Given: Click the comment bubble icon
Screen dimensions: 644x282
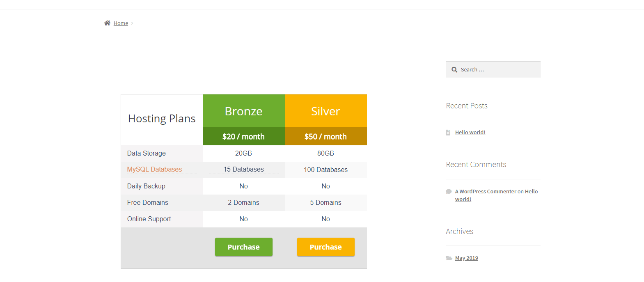Looking at the screenshot, I should 449,192.
